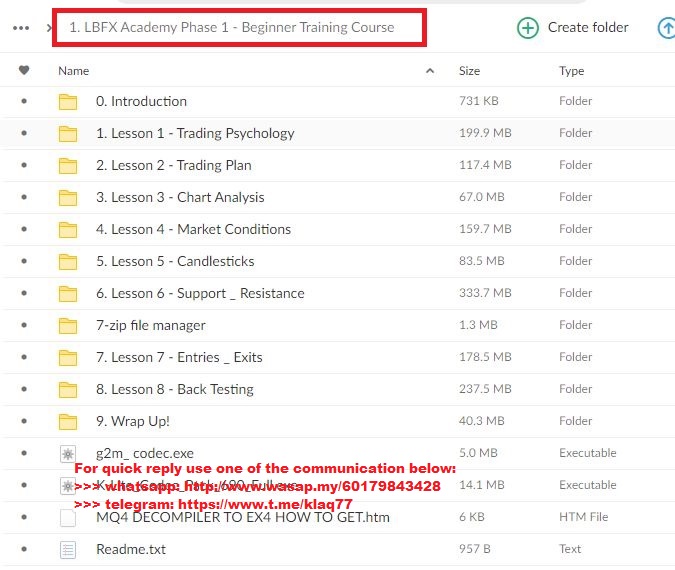Click the Create folder plus icon
This screenshot has height=570, width=675.
(527, 28)
